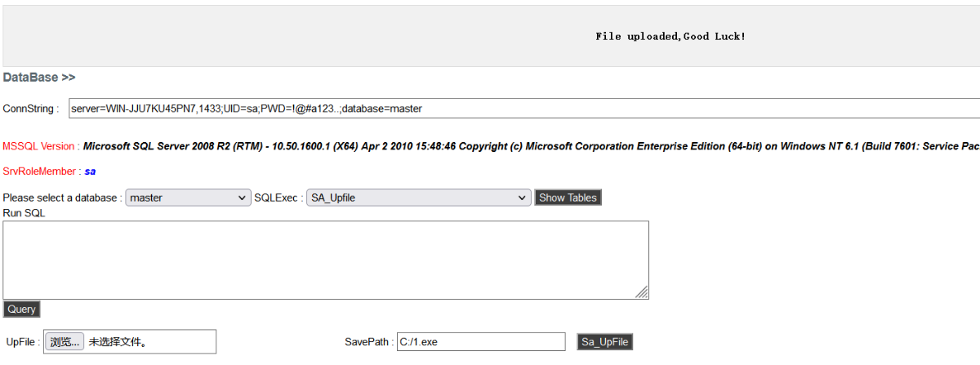The width and height of the screenshot is (980, 365).
Task: Click the 'File uploaded, Good Luck!' message
Action: pyautogui.click(x=670, y=37)
